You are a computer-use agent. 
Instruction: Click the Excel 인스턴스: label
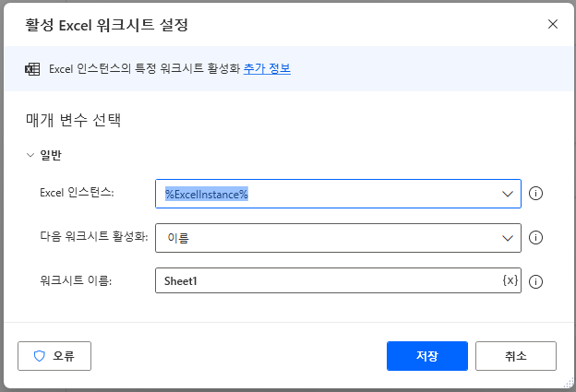pos(77,193)
